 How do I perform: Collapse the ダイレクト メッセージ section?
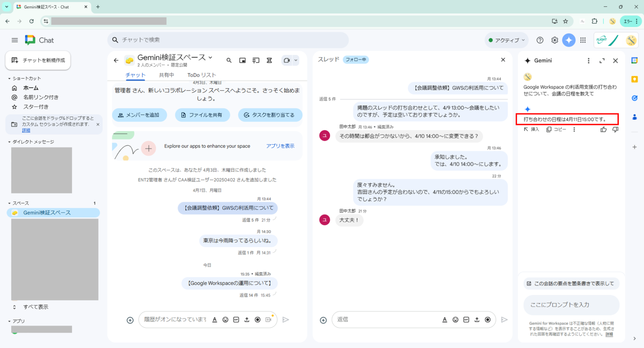(9, 142)
